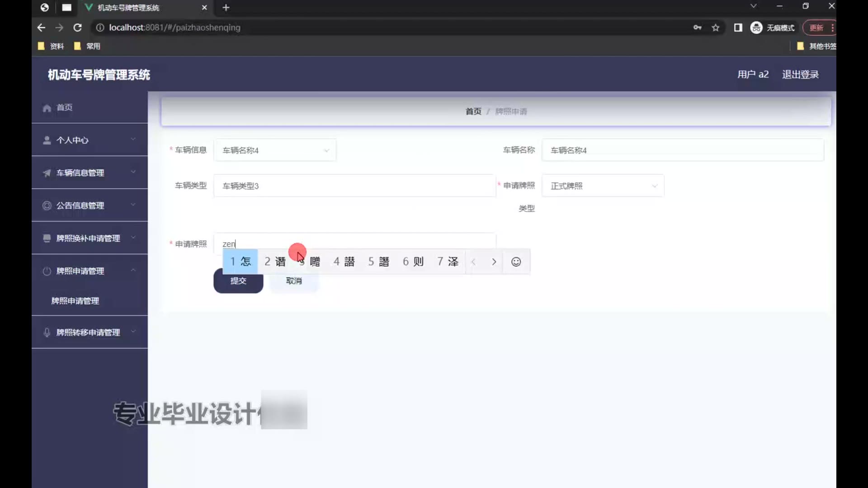868x488 pixels.
Task: Select the 牌照申请管理 submenu item
Action: click(75, 301)
